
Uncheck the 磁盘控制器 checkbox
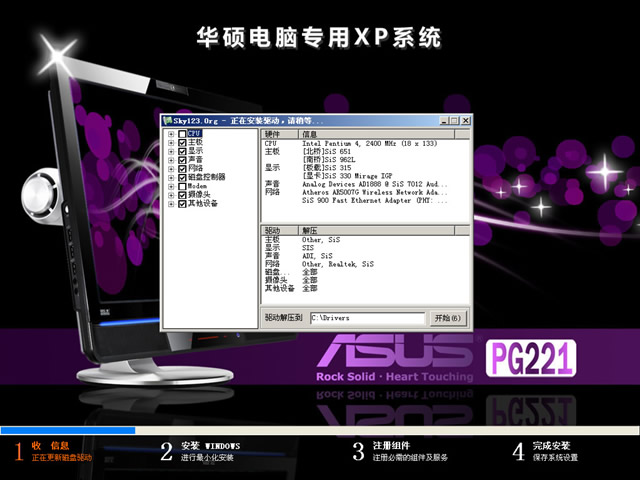tap(182, 178)
